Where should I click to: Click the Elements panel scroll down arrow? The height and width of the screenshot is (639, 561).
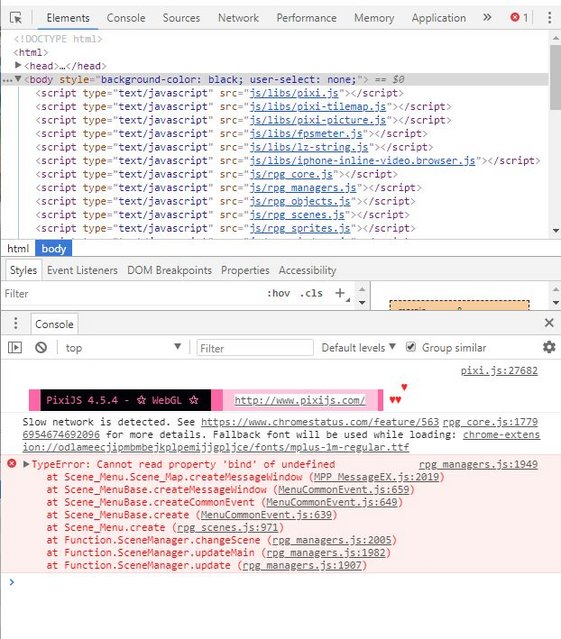[556, 231]
